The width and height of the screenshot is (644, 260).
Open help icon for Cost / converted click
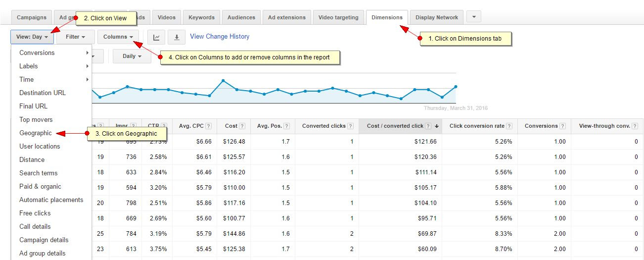click(428, 126)
